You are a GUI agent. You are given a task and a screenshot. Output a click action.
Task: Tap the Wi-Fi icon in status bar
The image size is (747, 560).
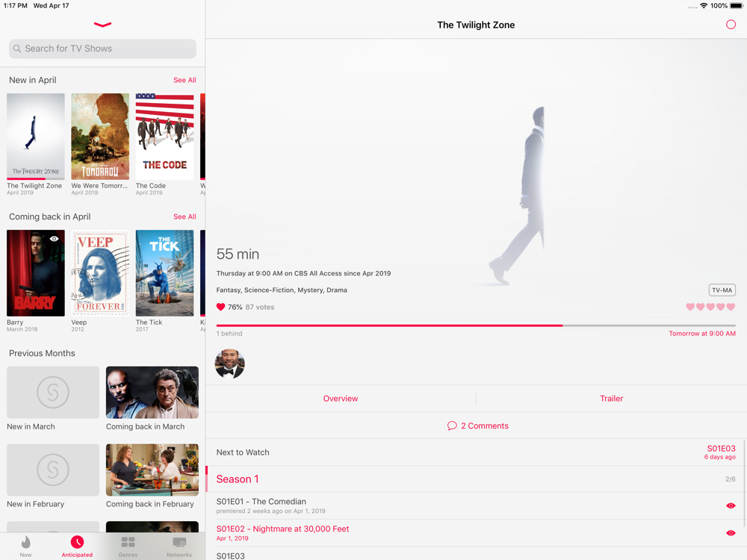(x=704, y=6)
